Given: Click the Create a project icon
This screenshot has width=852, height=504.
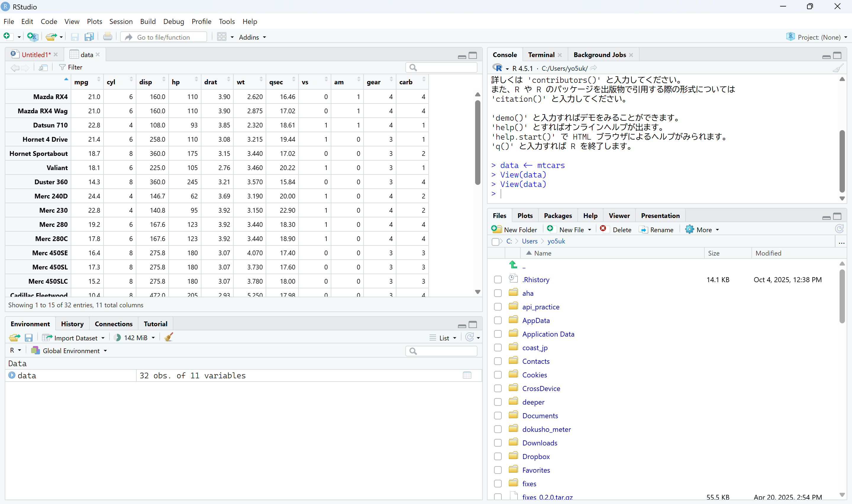Looking at the screenshot, I should (33, 37).
